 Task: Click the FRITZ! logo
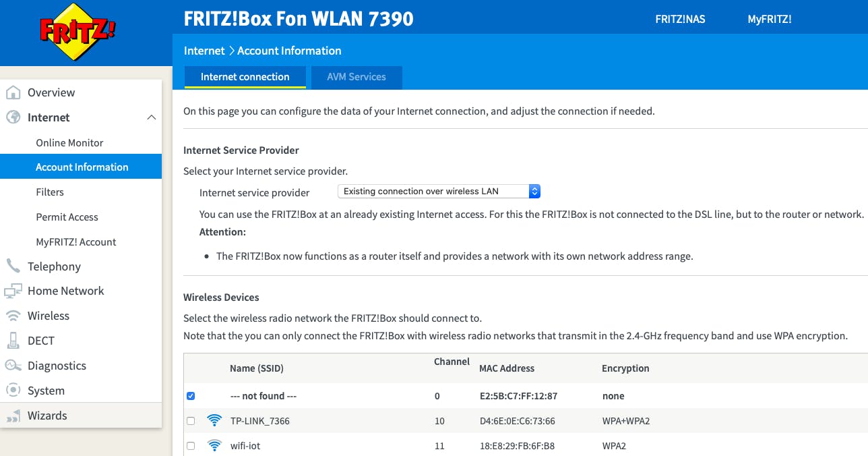tap(77, 32)
